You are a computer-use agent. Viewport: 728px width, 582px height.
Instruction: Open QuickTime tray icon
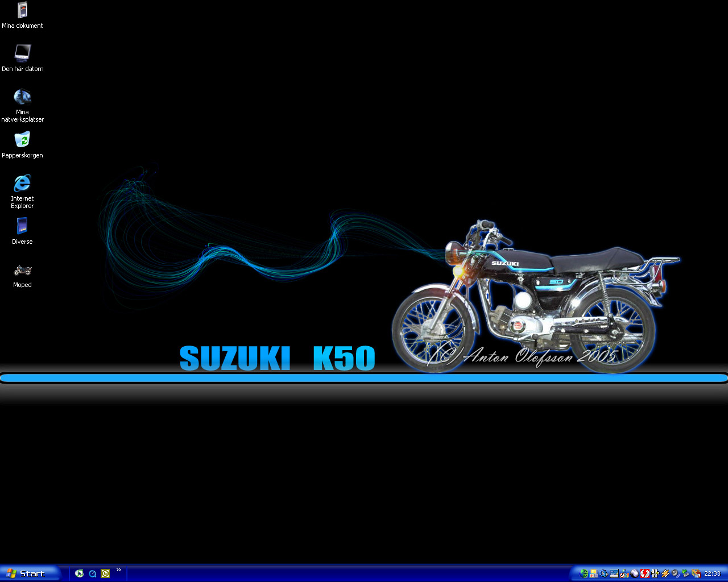pos(604,573)
